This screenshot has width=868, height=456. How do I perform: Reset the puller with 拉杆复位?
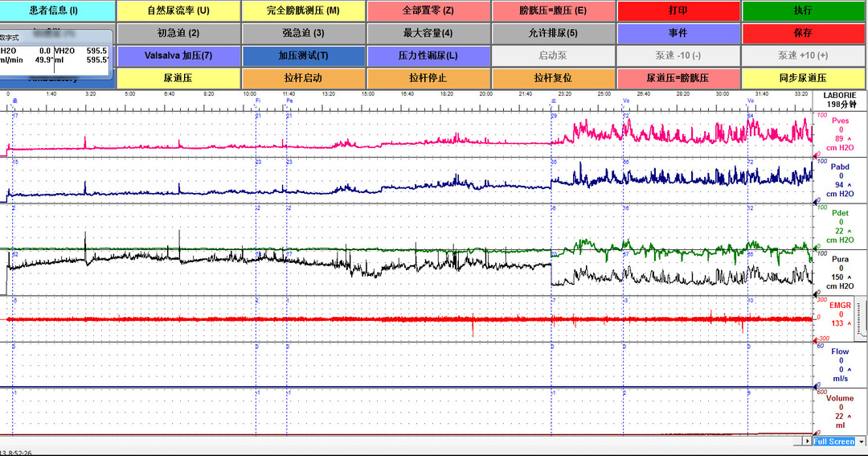point(553,78)
